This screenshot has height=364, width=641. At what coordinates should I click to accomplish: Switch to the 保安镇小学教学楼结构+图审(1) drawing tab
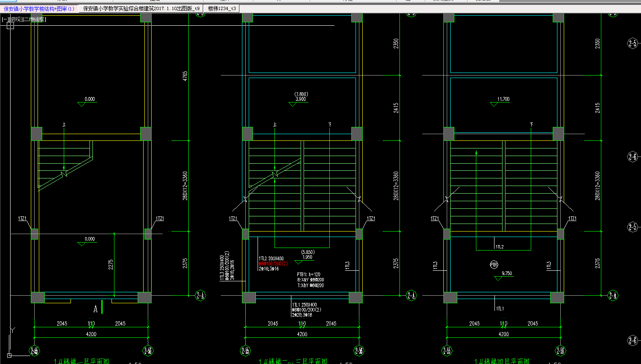pos(39,8)
